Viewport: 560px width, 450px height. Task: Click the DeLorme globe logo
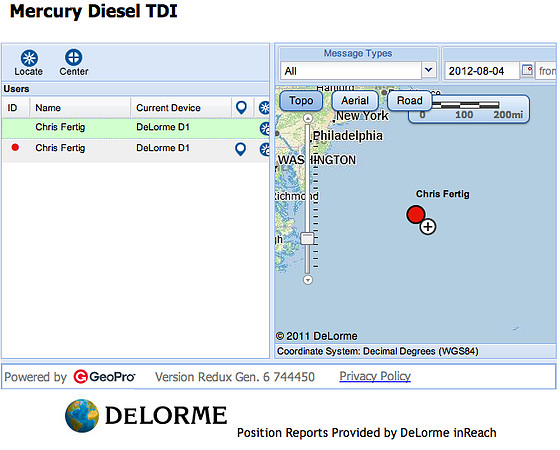tap(82, 416)
